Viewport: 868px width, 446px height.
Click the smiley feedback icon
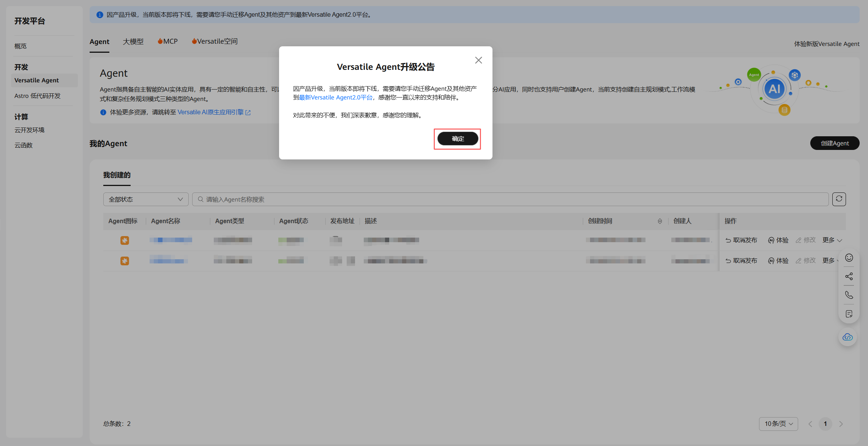click(x=849, y=258)
